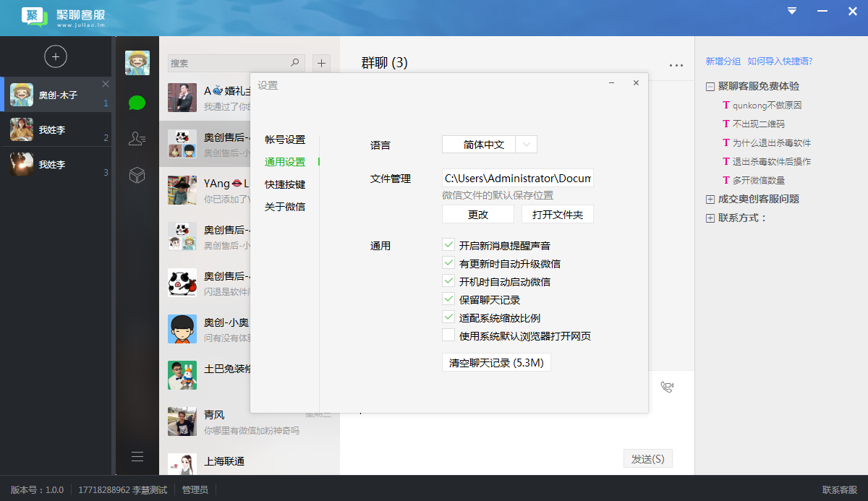Start a video call with the camera icon

[667, 387]
